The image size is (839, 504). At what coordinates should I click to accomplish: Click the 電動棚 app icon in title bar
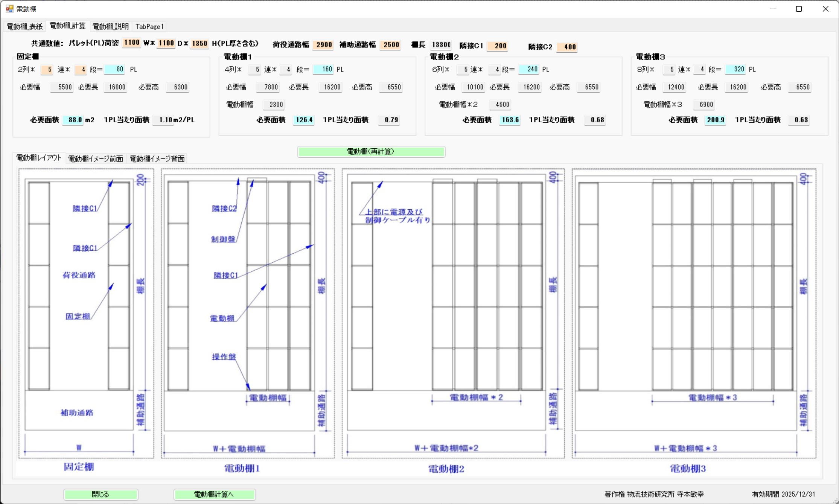(9, 8)
